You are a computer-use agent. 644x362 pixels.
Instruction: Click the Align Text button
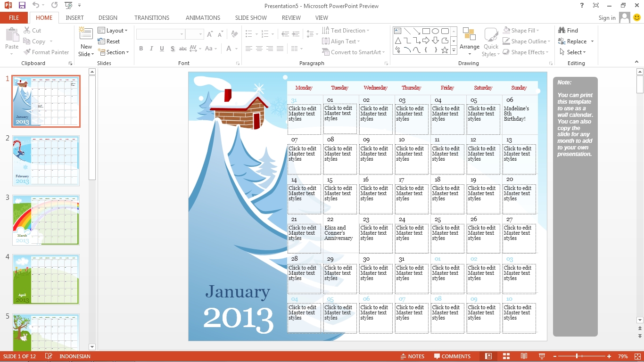[x=341, y=41]
